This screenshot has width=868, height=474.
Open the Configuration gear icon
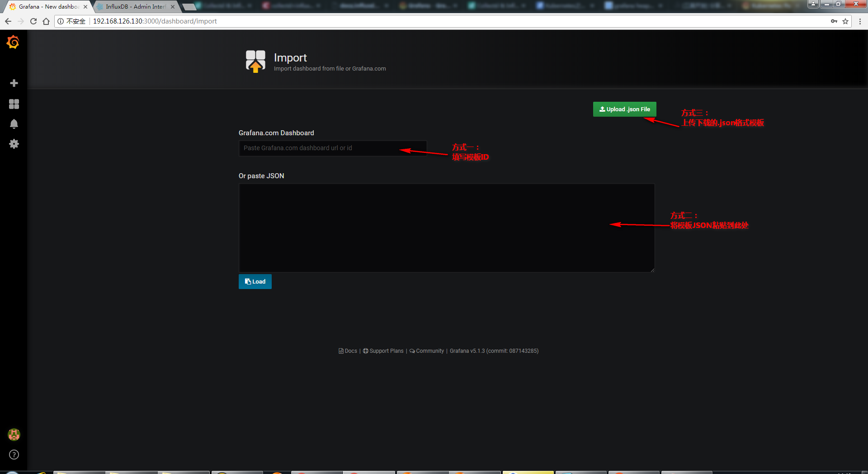click(14, 144)
